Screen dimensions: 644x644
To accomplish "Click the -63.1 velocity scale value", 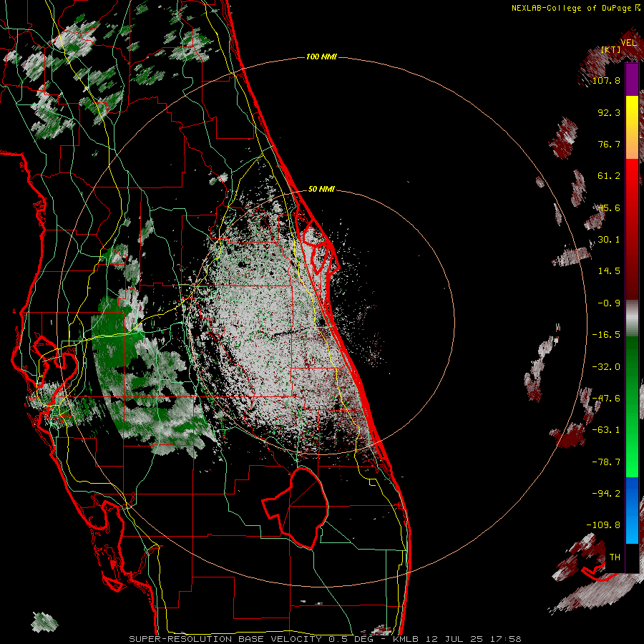I will [606, 430].
